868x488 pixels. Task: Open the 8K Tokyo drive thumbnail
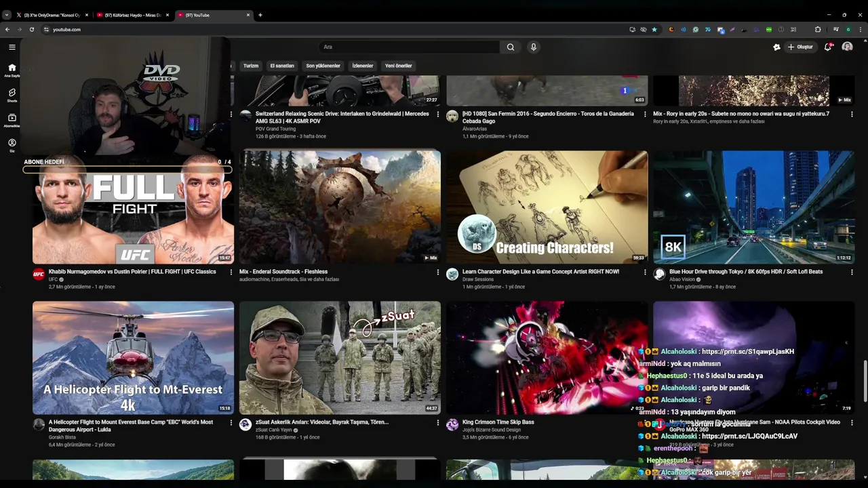[754, 207]
